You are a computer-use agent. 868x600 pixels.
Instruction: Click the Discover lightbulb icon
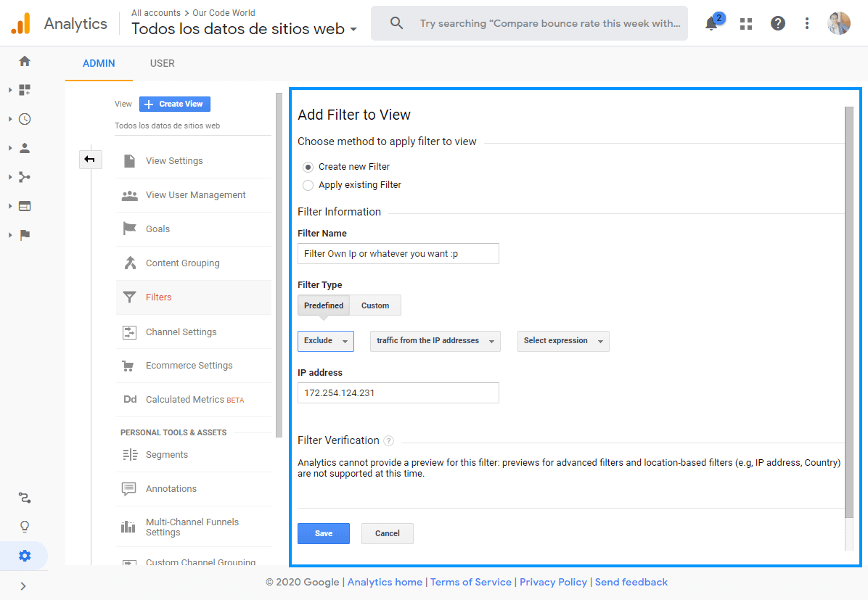click(x=25, y=527)
